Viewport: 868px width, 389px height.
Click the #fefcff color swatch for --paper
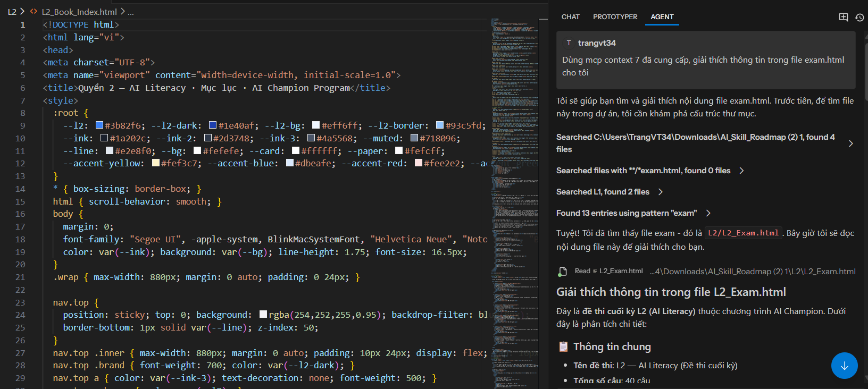point(399,151)
